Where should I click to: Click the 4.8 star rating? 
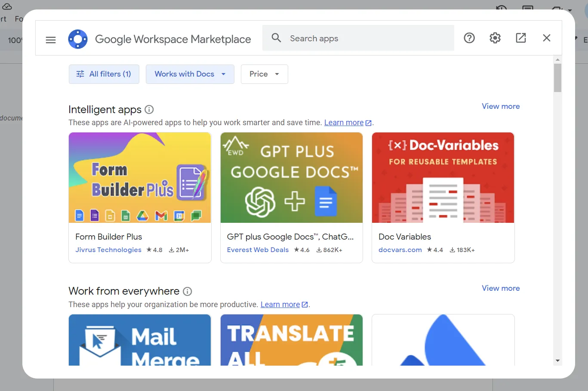(154, 250)
